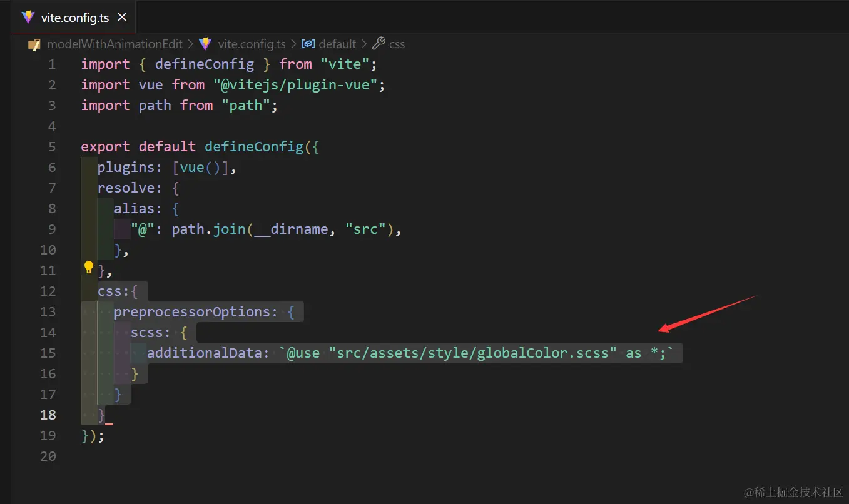
Task: Open vite.config.ts breadcrumb segment
Action: pyautogui.click(x=252, y=44)
